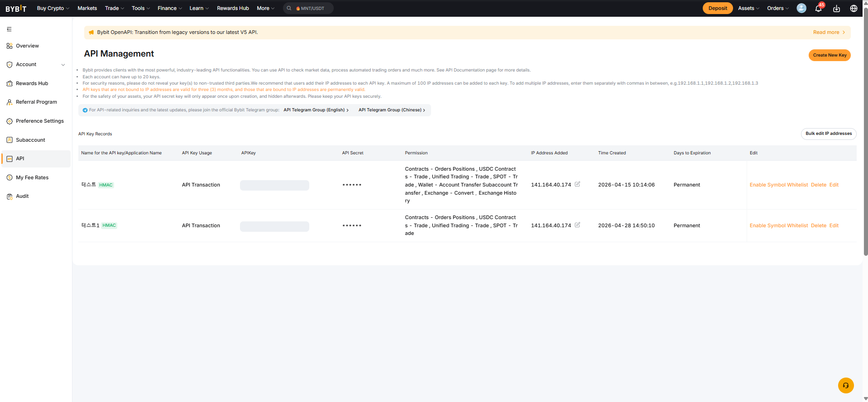Image resolution: width=868 pixels, height=402 pixels.
Task: Click the megaphone announcement icon
Action: click(91, 33)
